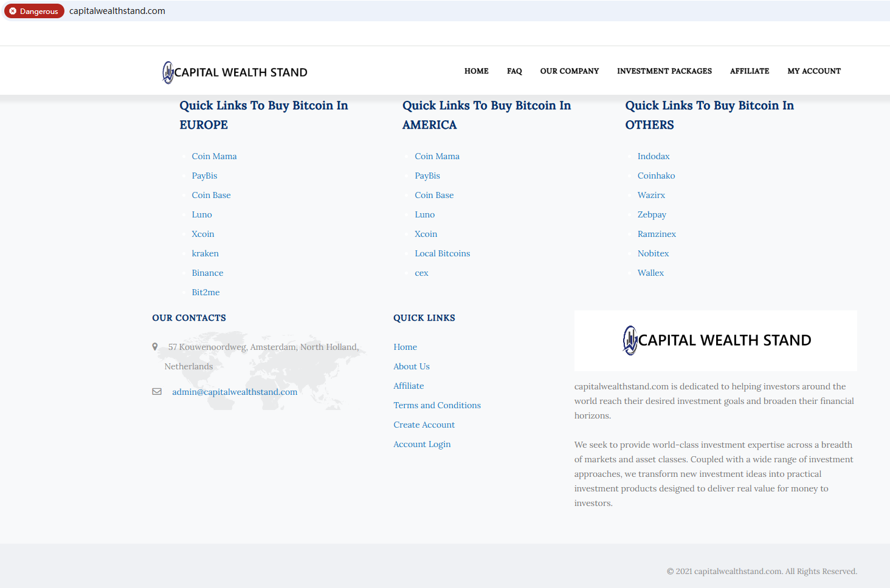Open Xcoin in the EUROPE list

(x=203, y=234)
